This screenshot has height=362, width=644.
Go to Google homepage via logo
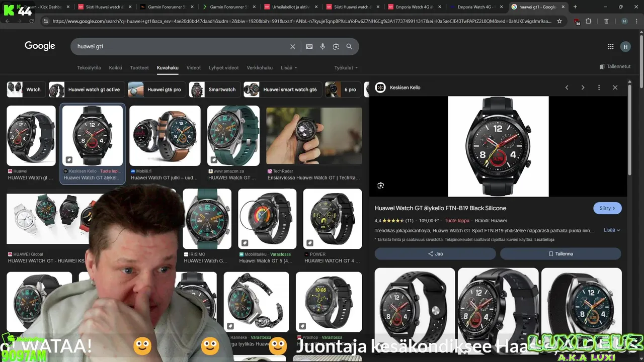point(40,46)
